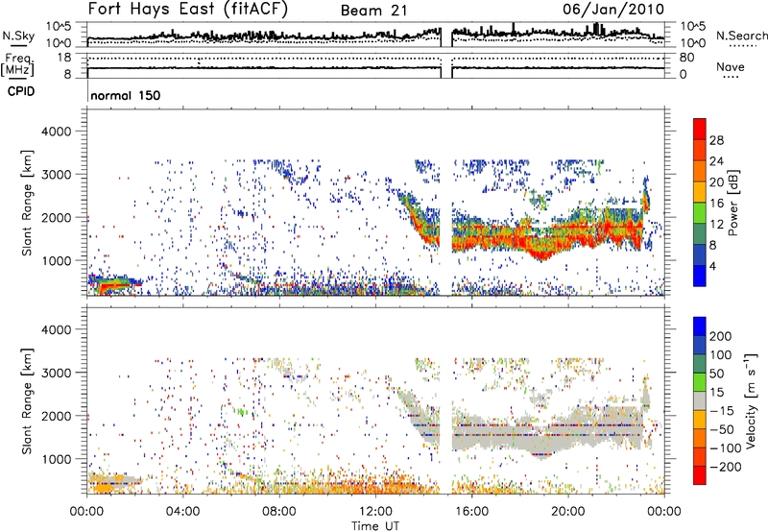Click the 'Beam 21' label

click(x=374, y=11)
